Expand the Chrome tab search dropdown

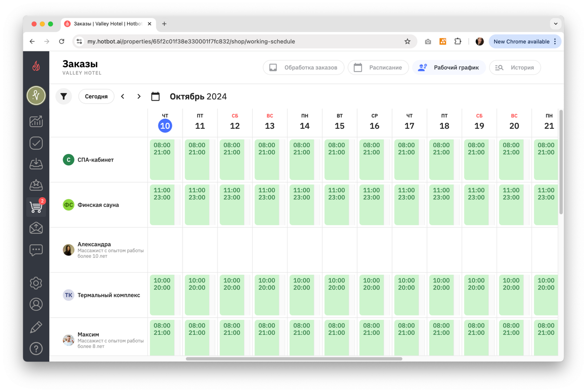click(556, 24)
